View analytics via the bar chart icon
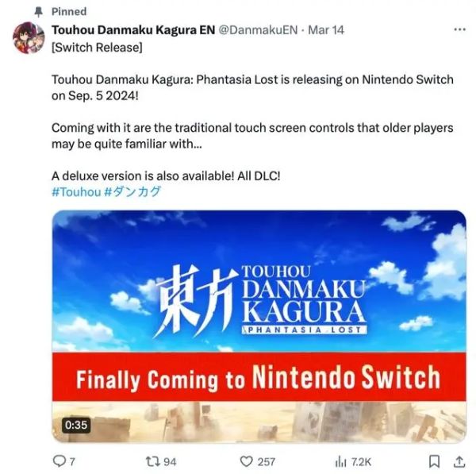Viewport: 476px width, 474px height. click(x=340, y=462)
